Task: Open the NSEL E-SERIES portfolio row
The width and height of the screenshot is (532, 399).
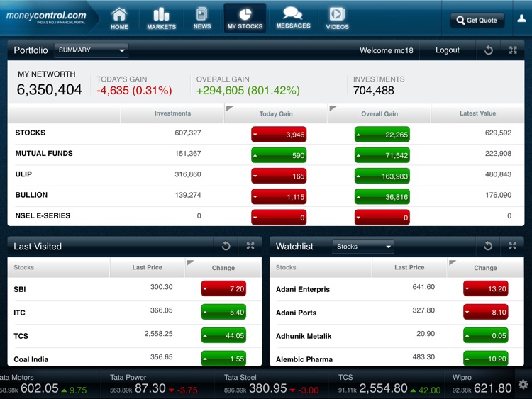Action: click(266, 216)
